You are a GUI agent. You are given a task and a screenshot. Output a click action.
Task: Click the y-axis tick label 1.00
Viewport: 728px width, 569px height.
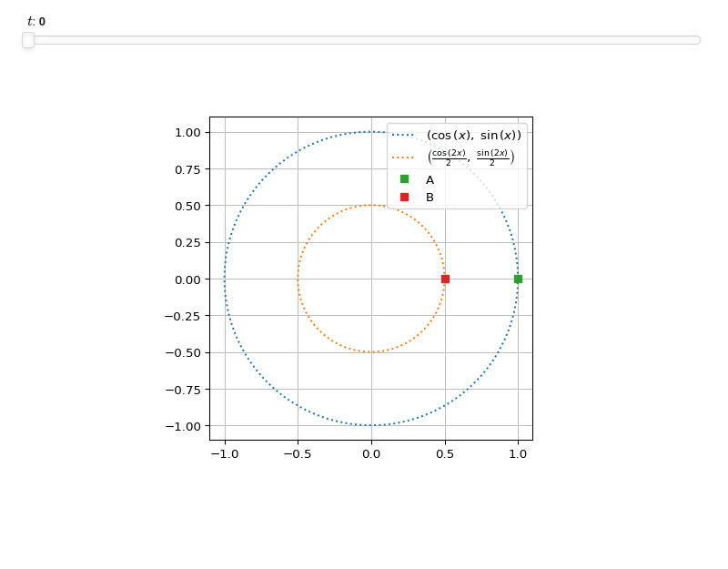point(187,133)
